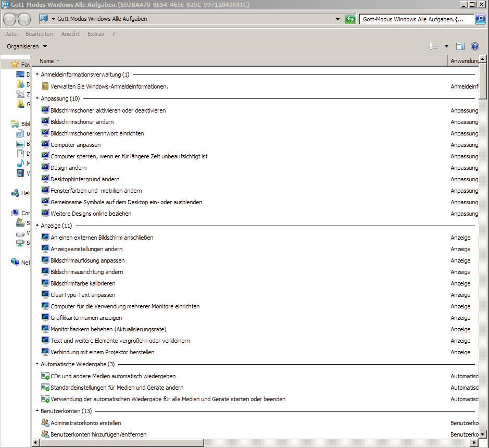Click the search magnifier icon

pos(480,19)
